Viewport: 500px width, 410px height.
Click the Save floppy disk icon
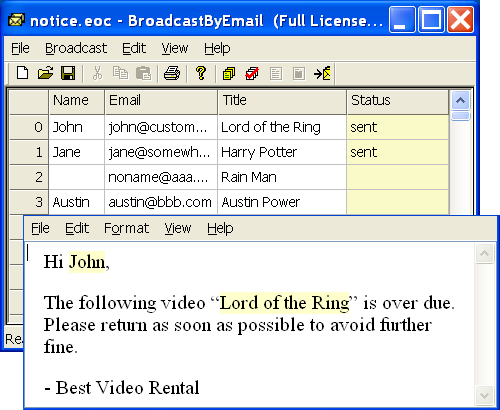[68, 73]
